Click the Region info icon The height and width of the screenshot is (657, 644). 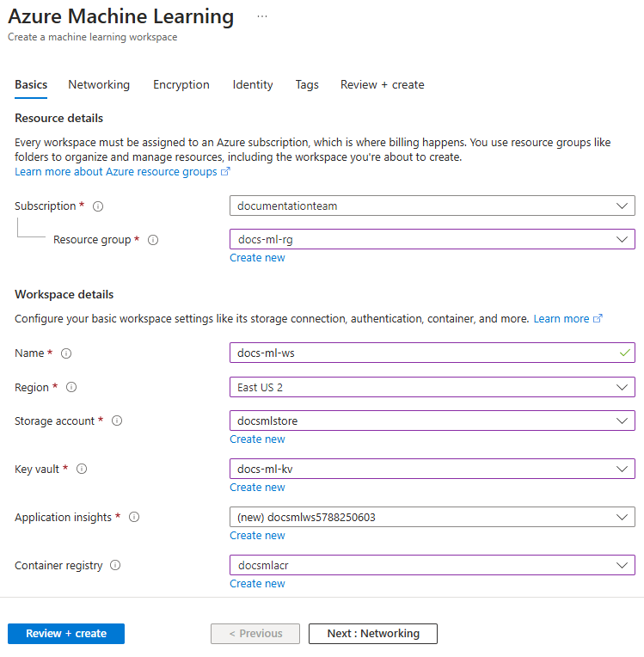click(71, 387)
